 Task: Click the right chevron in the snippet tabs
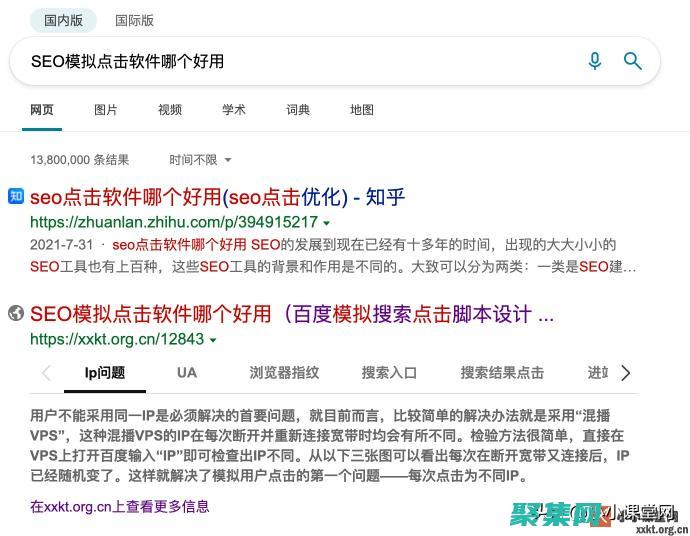pos(625,373)
